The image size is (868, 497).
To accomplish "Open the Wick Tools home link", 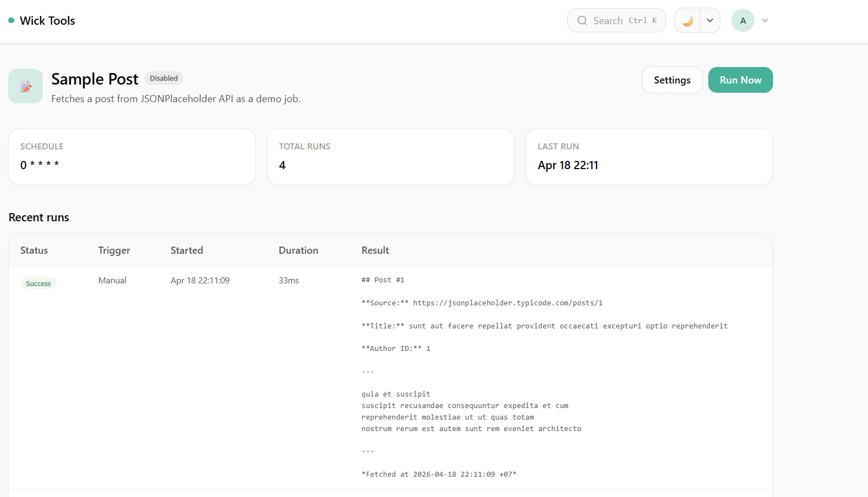I will tap(47, 21).
